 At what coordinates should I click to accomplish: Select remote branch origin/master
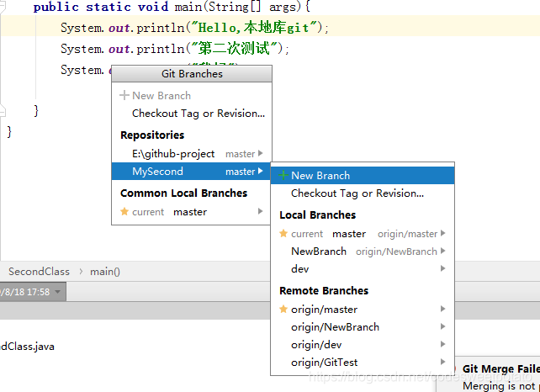pyautogui.click(x=363, y=310)
